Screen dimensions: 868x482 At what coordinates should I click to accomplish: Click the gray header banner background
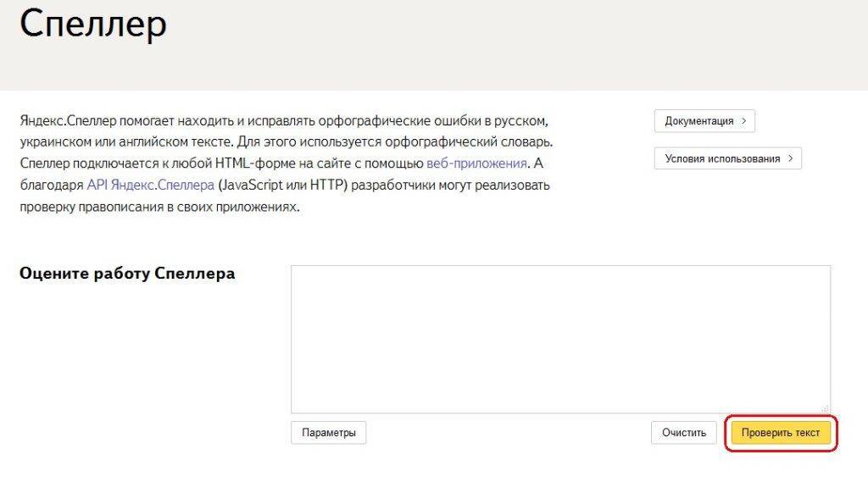pos(509,42)
